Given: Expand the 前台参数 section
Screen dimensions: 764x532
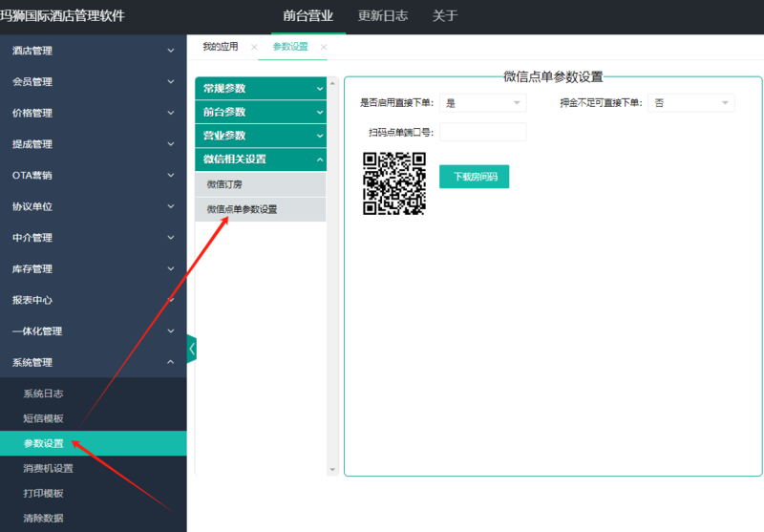Looking at the screenshot, I should pos(261,112).
